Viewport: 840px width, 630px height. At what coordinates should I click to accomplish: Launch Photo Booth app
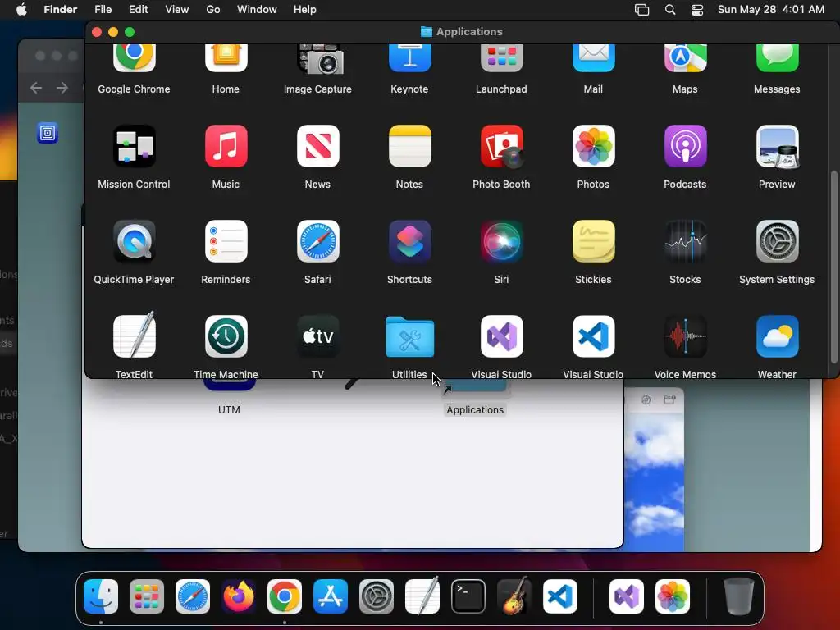point(501,146)
